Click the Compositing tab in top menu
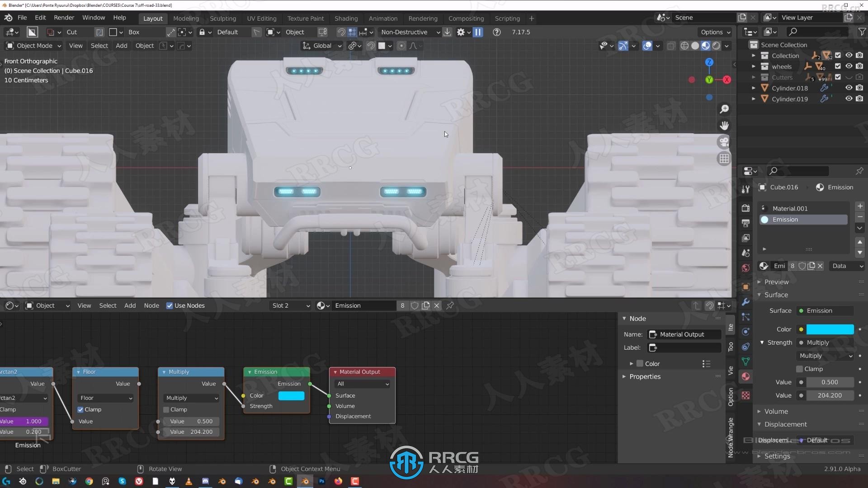 click(466, 18)
